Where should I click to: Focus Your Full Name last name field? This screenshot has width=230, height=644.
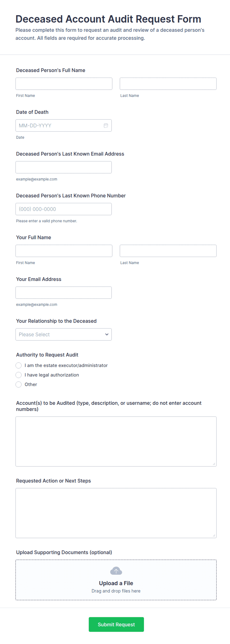pyautogui.click(x=168, y=251)
